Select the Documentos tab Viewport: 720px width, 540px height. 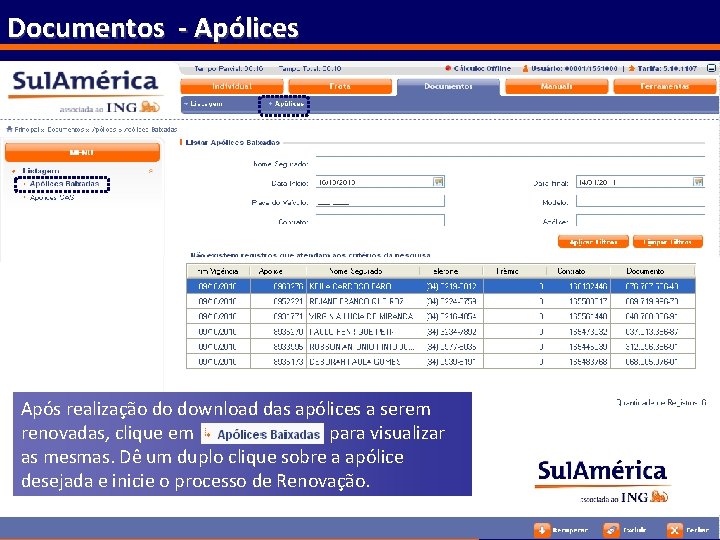448,86
